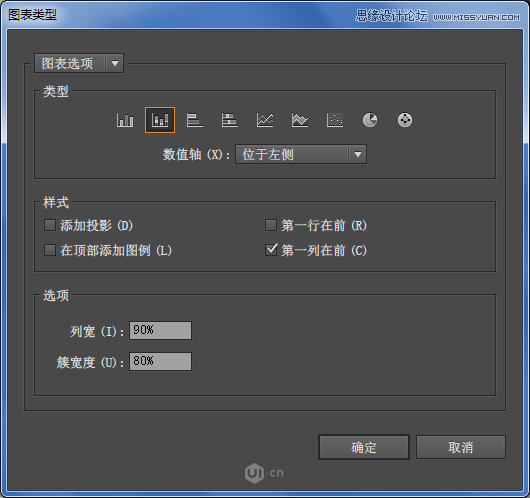Select the pie graph type icon

click(x=370, y=120)
